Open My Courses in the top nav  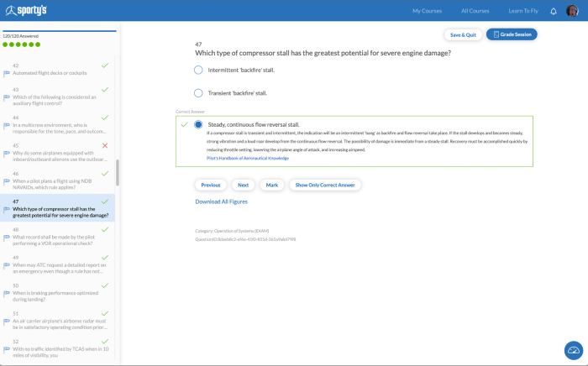click(427, 11)
